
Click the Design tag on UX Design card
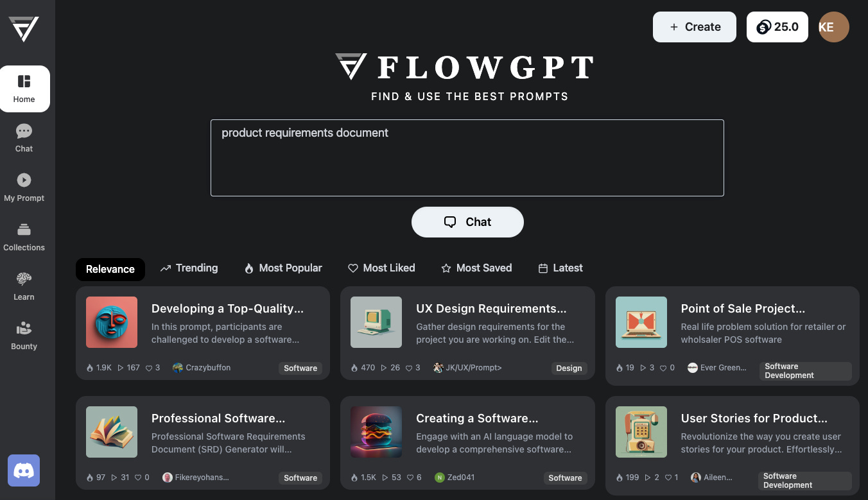(569, 368)
